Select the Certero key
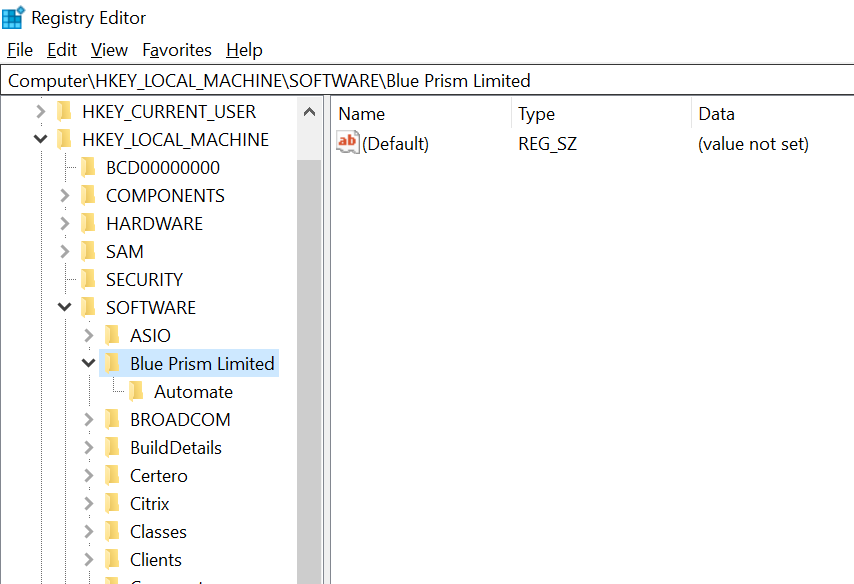Screen dimensions: 854x584 pos(159,475)
